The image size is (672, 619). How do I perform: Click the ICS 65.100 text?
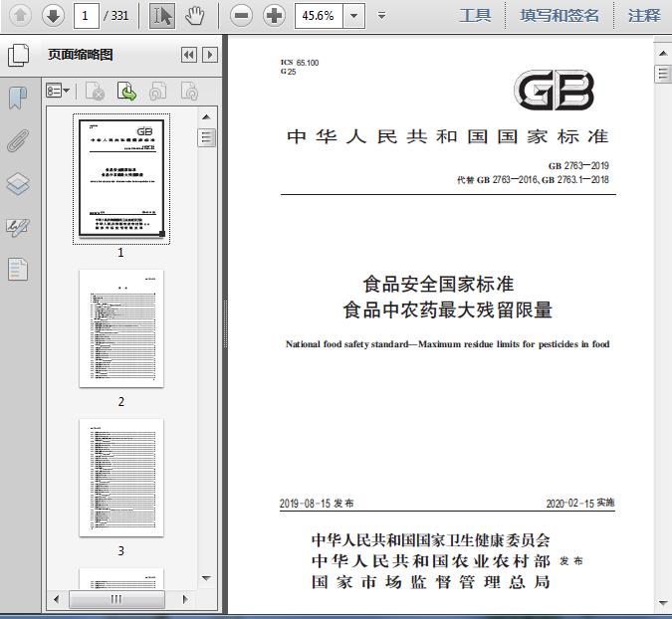coord(300,63)
